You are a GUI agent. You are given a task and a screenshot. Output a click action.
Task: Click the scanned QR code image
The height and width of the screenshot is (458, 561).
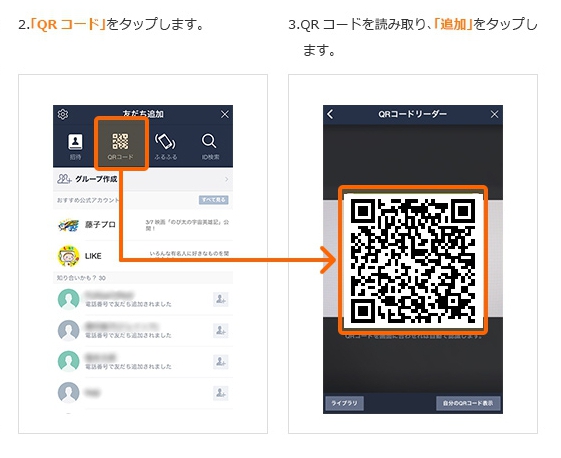click(413, 260)
